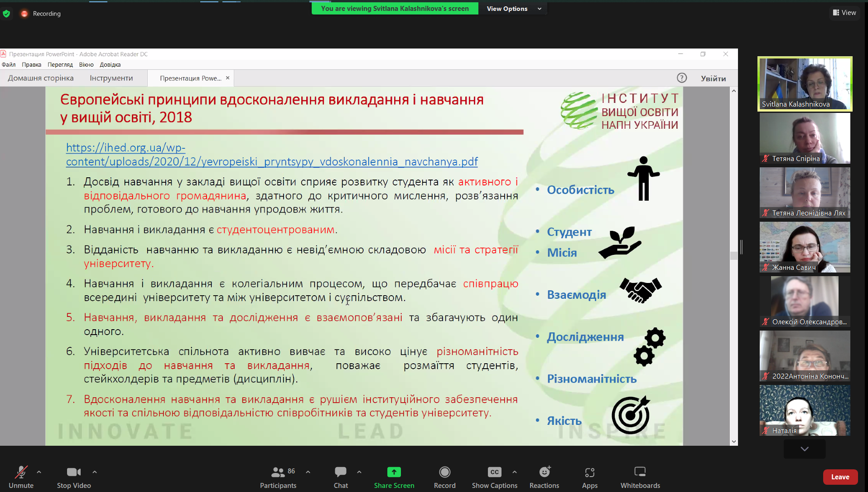868x492 pixels.
Task: Show more participant videos with down chevron
Action: click(805, 449)
